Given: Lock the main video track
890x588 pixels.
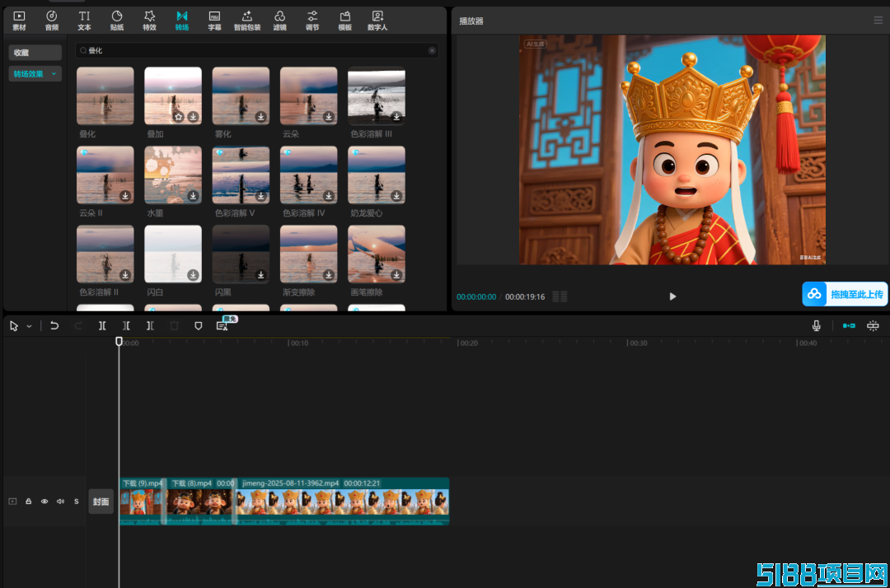Looking at the screenshot, I should coord(28,502).
